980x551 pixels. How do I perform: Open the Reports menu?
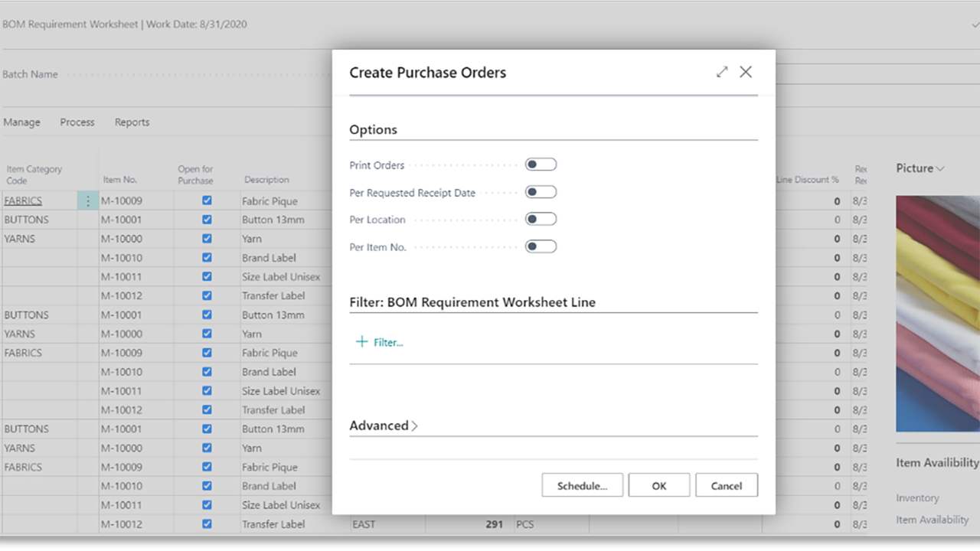pyautogui.click(x=132, y=122)
